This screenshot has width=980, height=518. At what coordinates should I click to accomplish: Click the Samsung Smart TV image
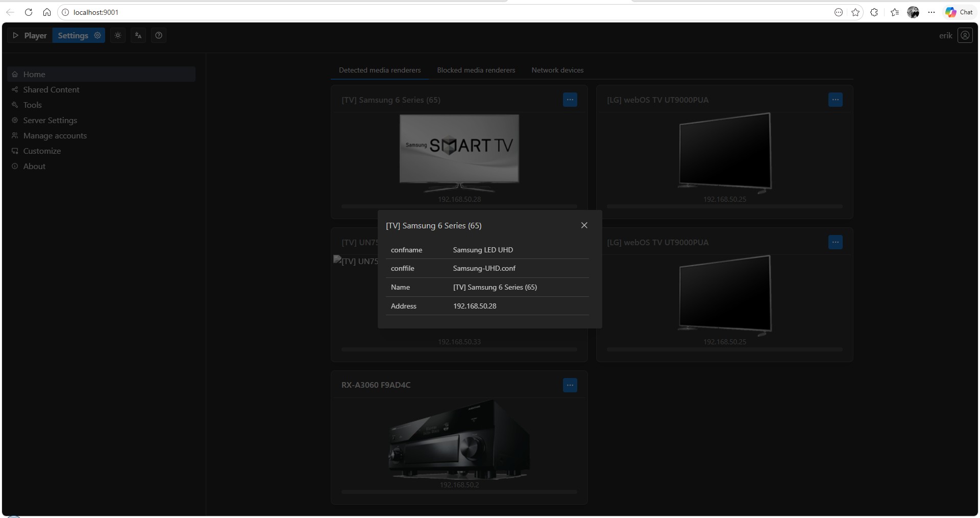pos(459,153)
